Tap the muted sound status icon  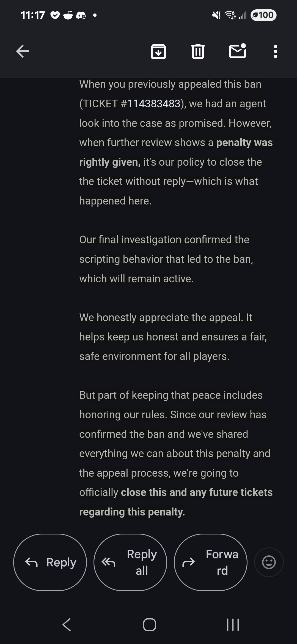click(216, 15)
